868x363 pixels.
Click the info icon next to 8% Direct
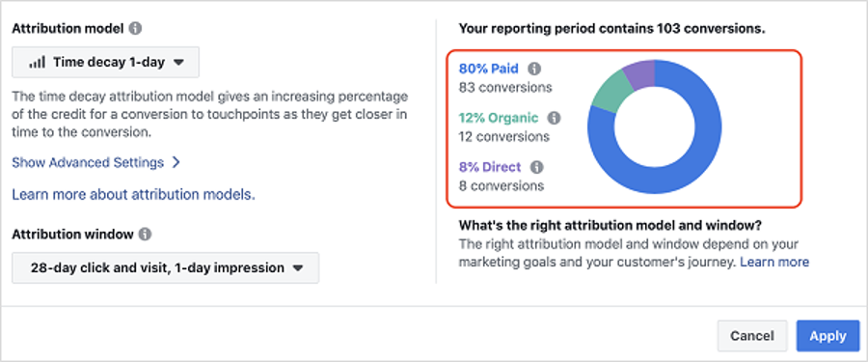pos(536,167)
